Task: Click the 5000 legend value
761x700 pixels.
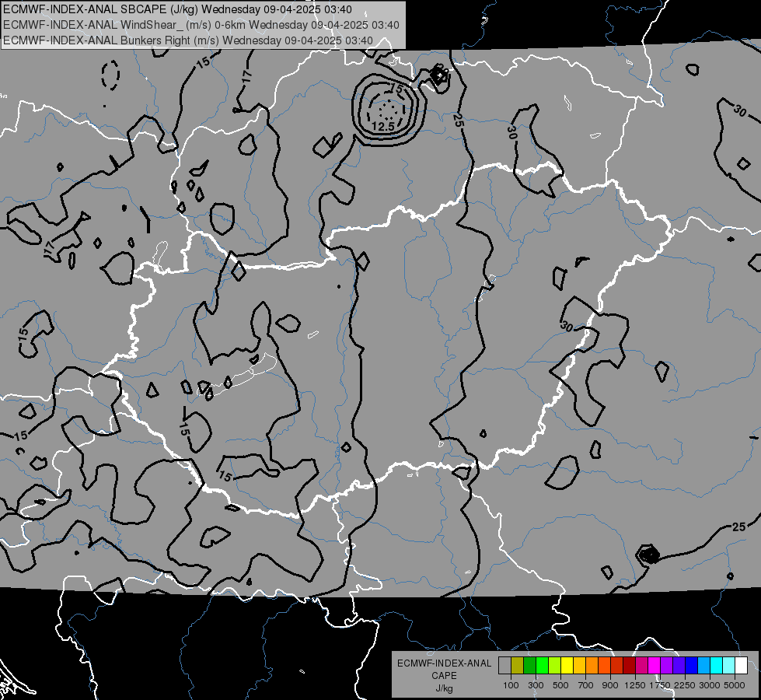Action: point(735,685)
